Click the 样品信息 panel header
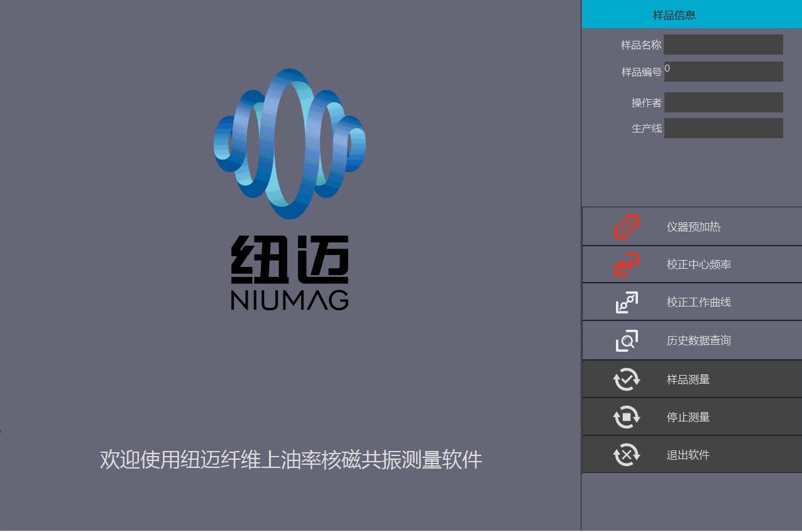 tap(692, 14)
